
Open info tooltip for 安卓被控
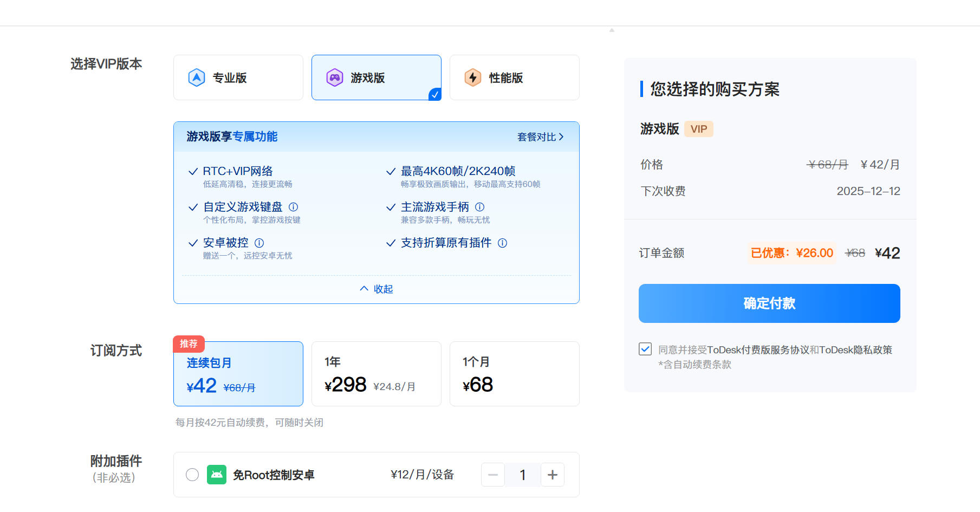point(260,243)
